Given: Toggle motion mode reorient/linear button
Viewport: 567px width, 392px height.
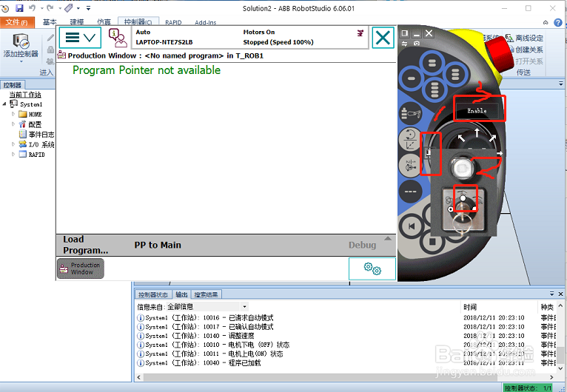Looking at the screenshot, I should point(410,140).
